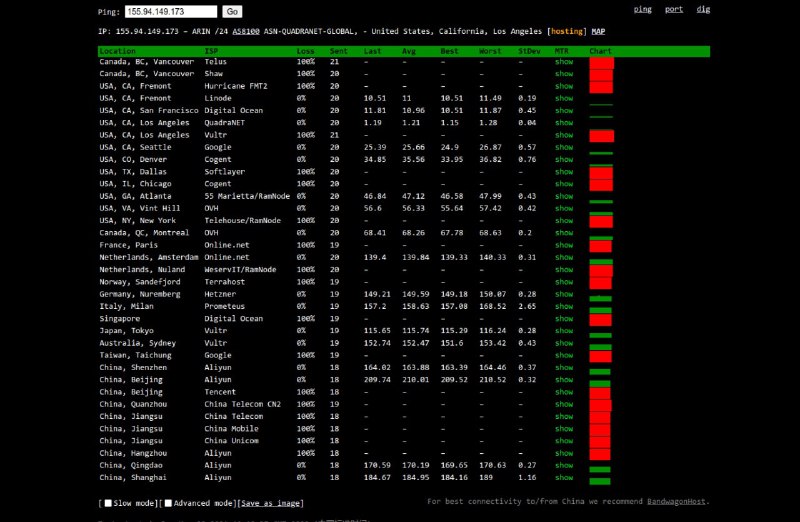
Task: Show MTR for Sandefjord Terrahost row
Action: 564,282
